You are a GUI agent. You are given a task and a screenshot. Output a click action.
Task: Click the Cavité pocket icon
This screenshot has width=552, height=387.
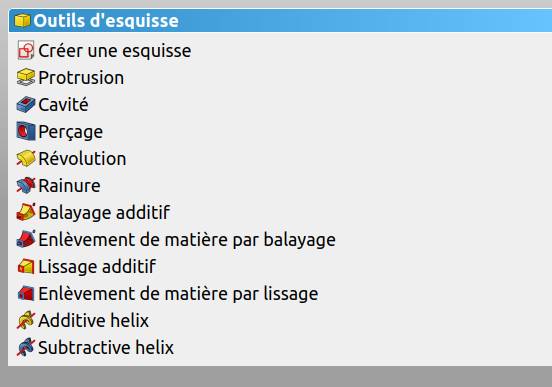[26, 105]
